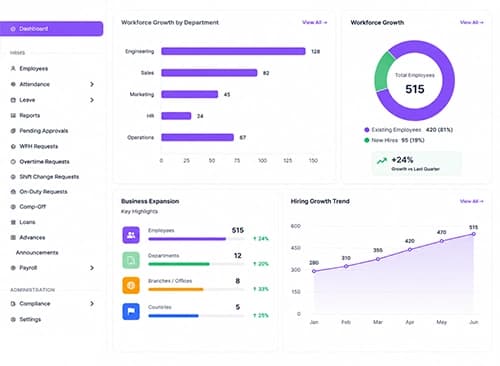Click the blue Countries flag icon
500x366 pixels.
coord(131,311)
